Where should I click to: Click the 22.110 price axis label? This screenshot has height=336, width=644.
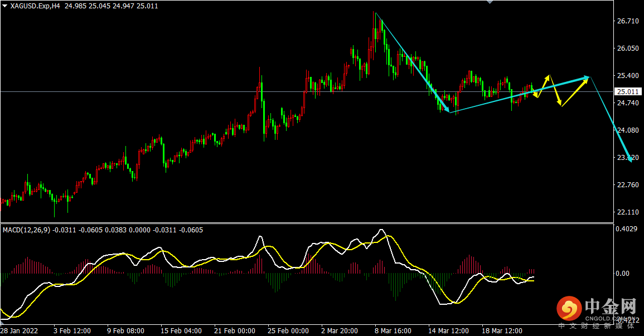click(628, 212)
